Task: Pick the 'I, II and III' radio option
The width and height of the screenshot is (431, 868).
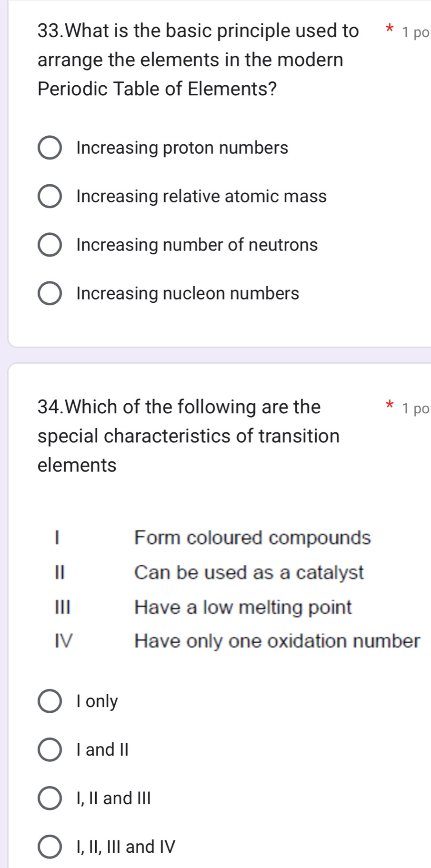Action: pos(50,798)
